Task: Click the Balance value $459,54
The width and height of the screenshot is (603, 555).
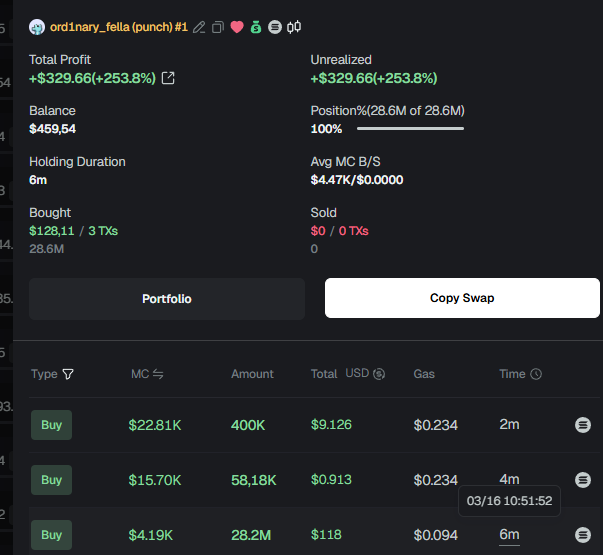Action: point(53,128)
